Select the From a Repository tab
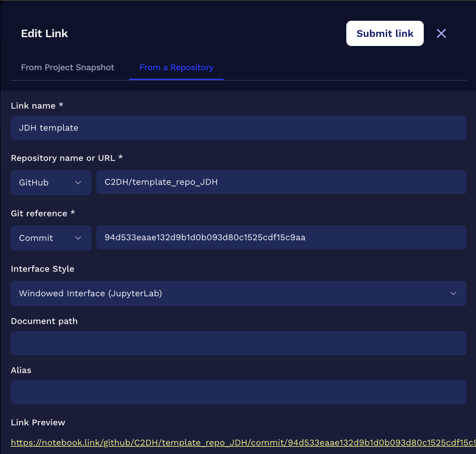This screenshot has height=454, width=476. 176,67
